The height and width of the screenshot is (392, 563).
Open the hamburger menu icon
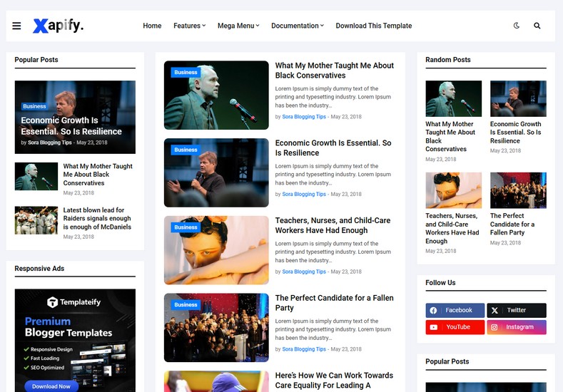click(x=16, y=26)
